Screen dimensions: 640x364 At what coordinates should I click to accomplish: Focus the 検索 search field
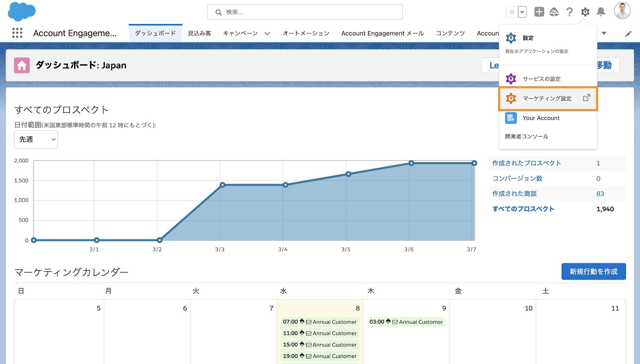coord(305,12)
